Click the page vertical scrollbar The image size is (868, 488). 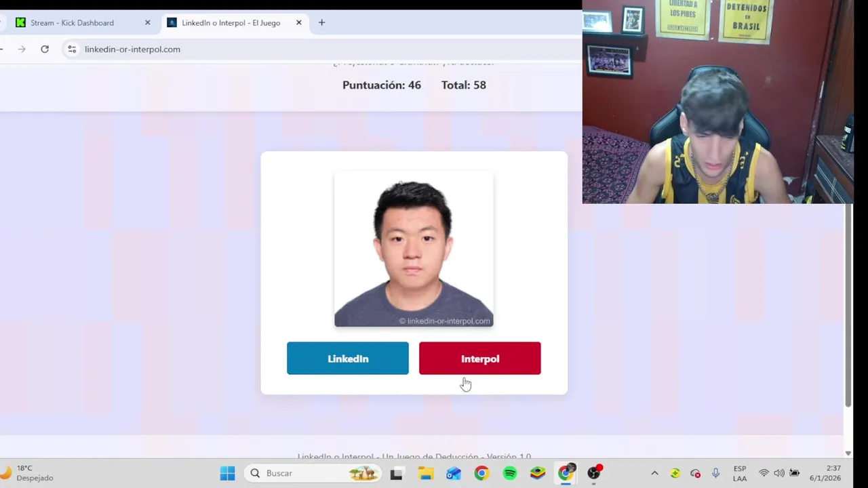point(848,305)
